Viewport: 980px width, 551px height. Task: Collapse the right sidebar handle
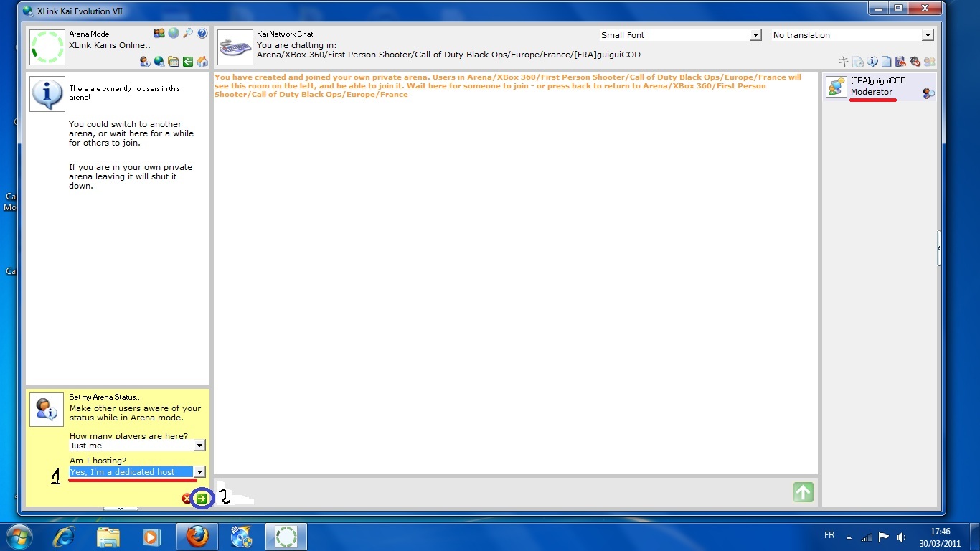[939, 248]
